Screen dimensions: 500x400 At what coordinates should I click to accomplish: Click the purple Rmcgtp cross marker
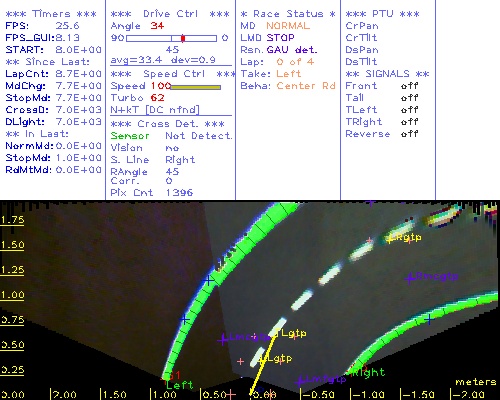(410, 277)
